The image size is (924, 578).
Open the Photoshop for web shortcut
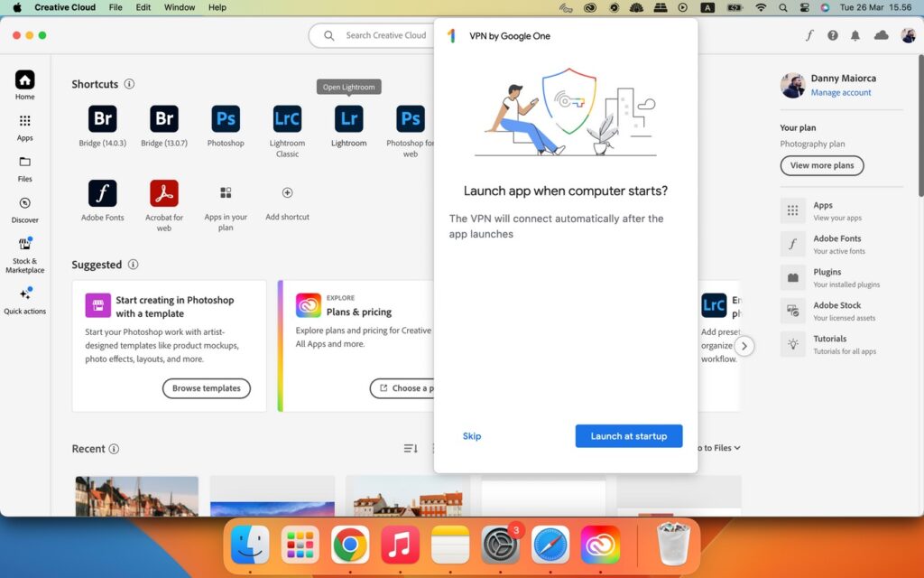(x=411, y=118)
